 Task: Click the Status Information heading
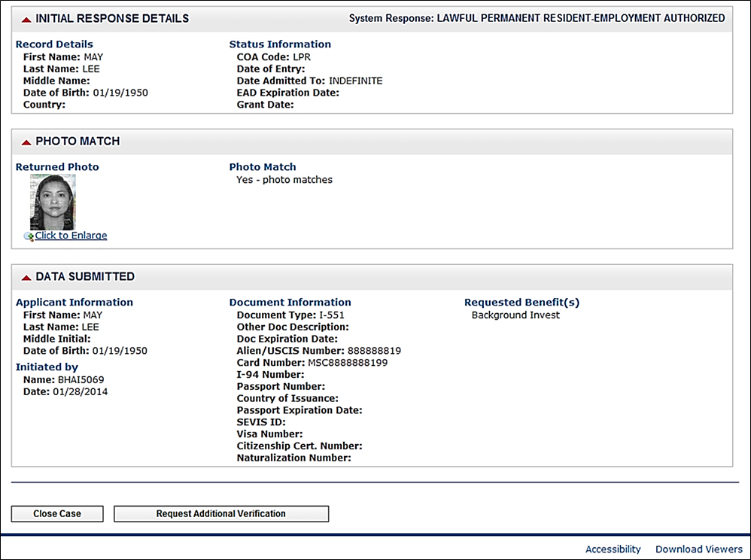coord(280,44)
